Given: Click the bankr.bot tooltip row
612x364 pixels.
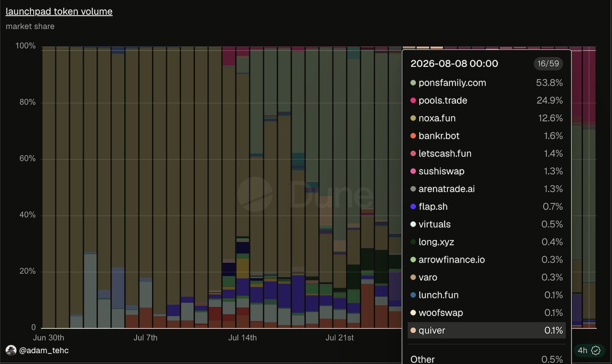Looking at the screenshot, I should (x=487, y=136).
